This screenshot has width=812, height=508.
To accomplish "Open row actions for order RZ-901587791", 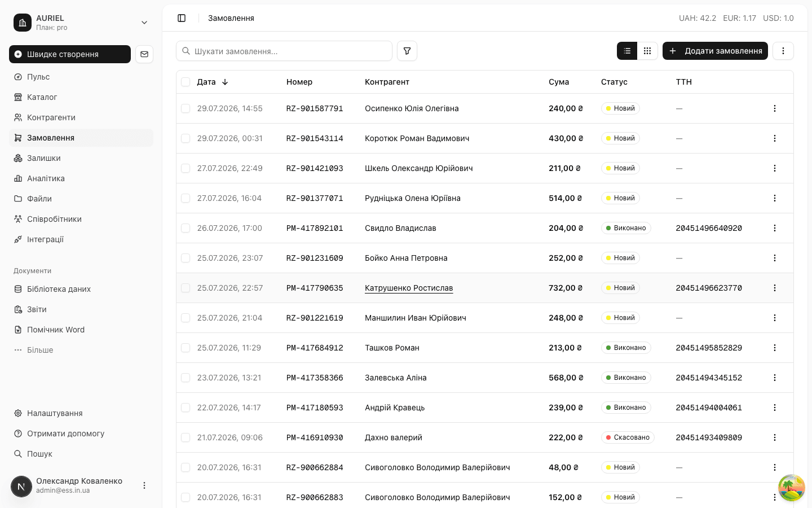I will [x=774, y=108].
